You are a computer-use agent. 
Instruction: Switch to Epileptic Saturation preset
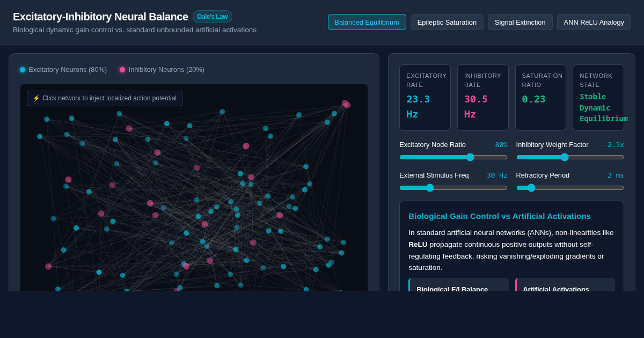click(447, 22)
